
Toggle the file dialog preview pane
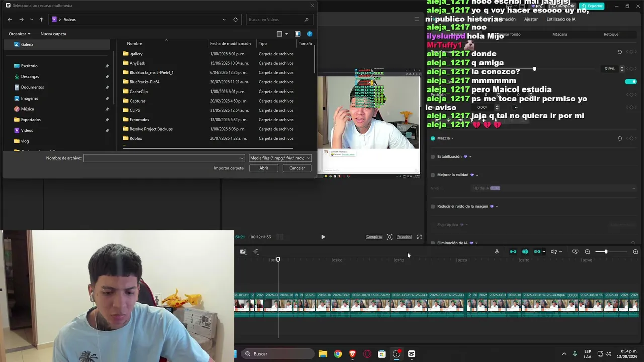pos(298,34)
